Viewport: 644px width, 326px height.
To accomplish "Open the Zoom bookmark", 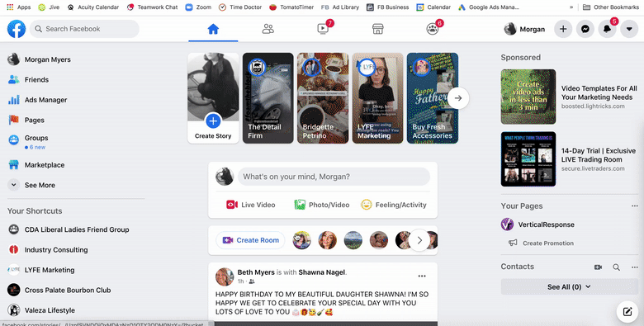I will 198,7.
